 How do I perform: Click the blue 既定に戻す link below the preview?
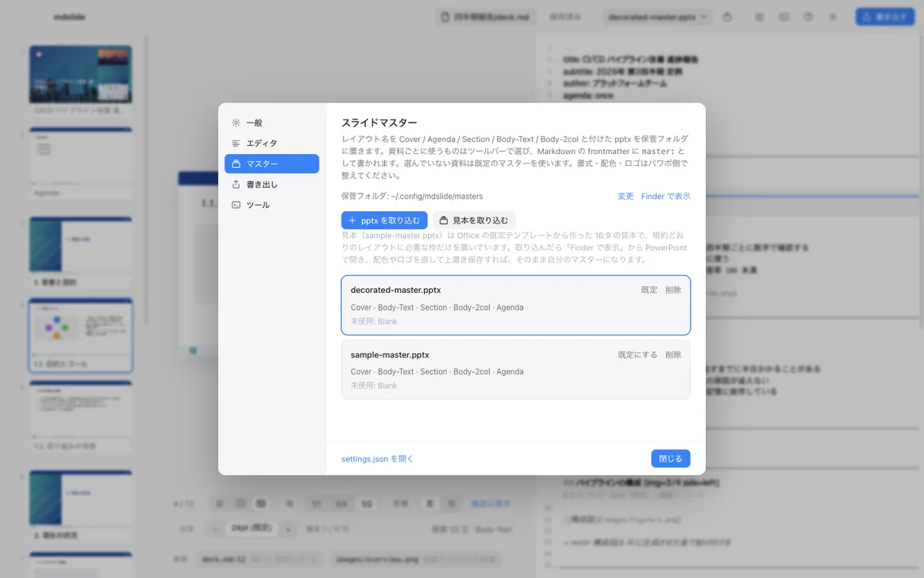[x=491, y=503]
